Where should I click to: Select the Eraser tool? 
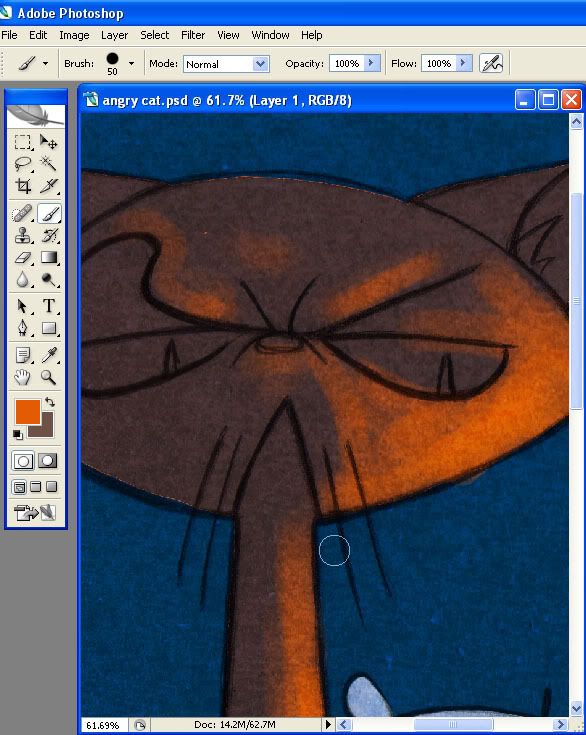pos(23,257)
